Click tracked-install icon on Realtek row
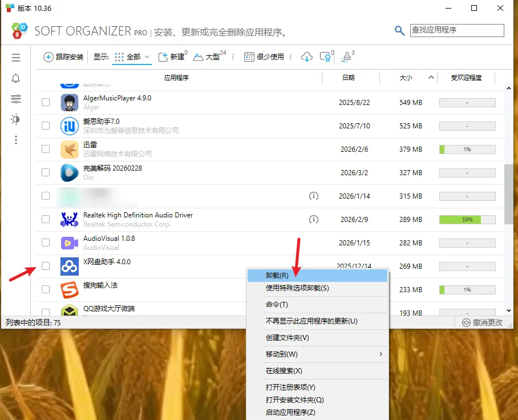This screenshot has height=420, width=518. (314, 220)
